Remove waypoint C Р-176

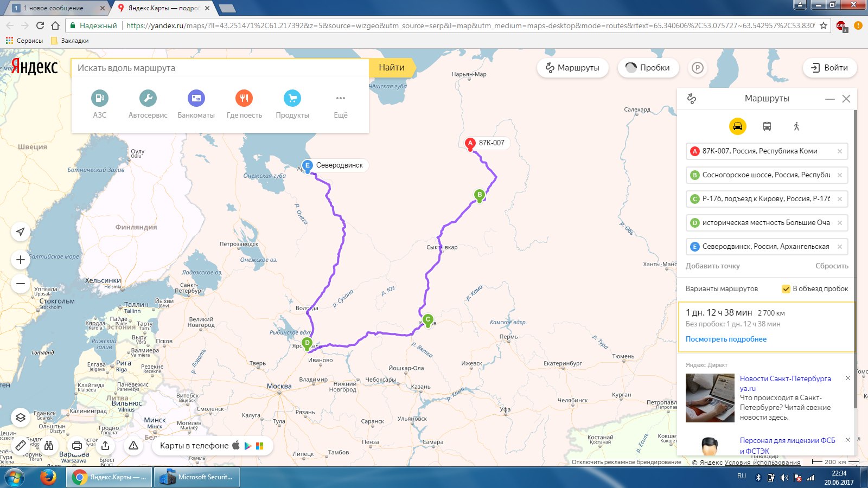840,199
